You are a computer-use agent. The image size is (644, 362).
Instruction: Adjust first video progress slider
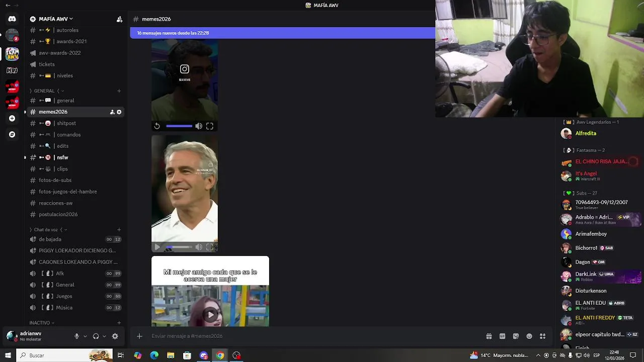(179, 126)
